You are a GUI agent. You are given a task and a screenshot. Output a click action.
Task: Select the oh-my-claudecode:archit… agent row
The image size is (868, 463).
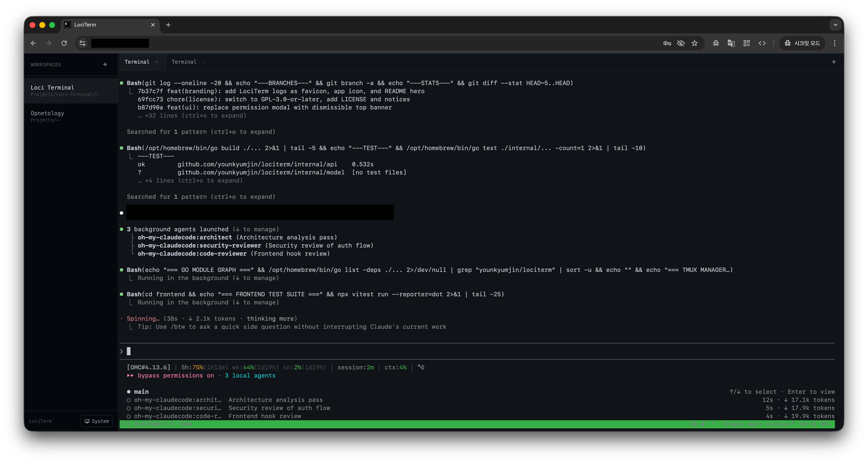coord(481,400)
